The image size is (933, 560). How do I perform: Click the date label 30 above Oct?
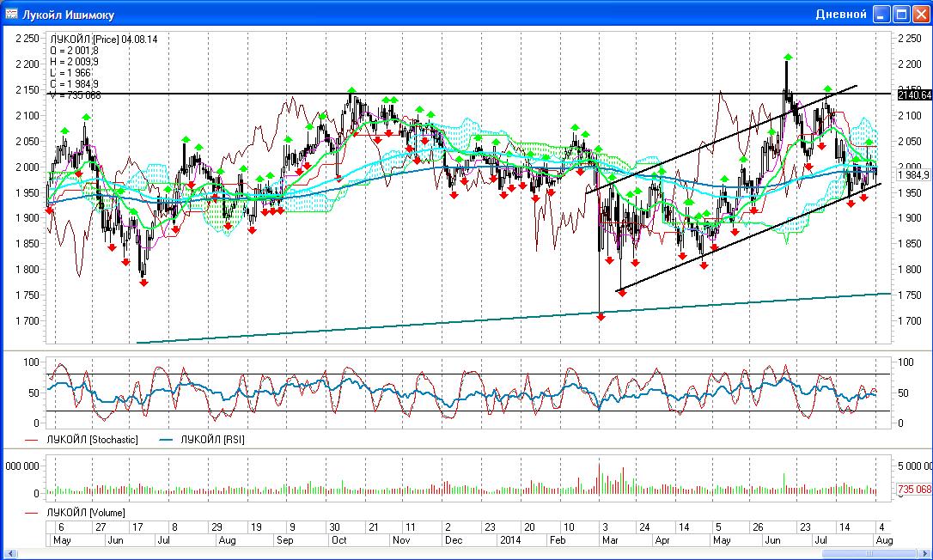335,527
